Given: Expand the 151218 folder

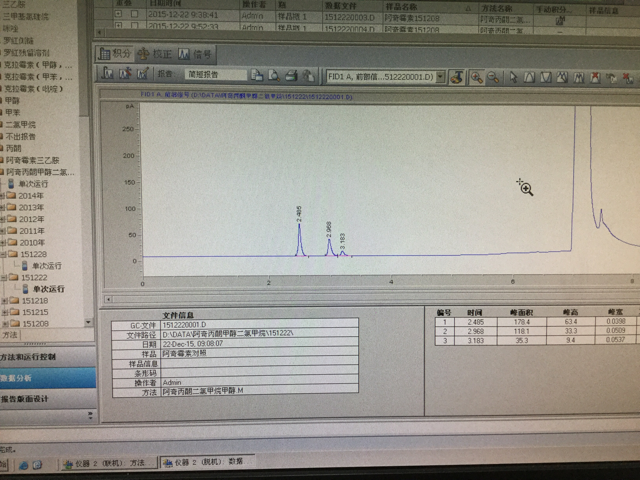Looking at the screenshot, I should [x=4, y=301].
